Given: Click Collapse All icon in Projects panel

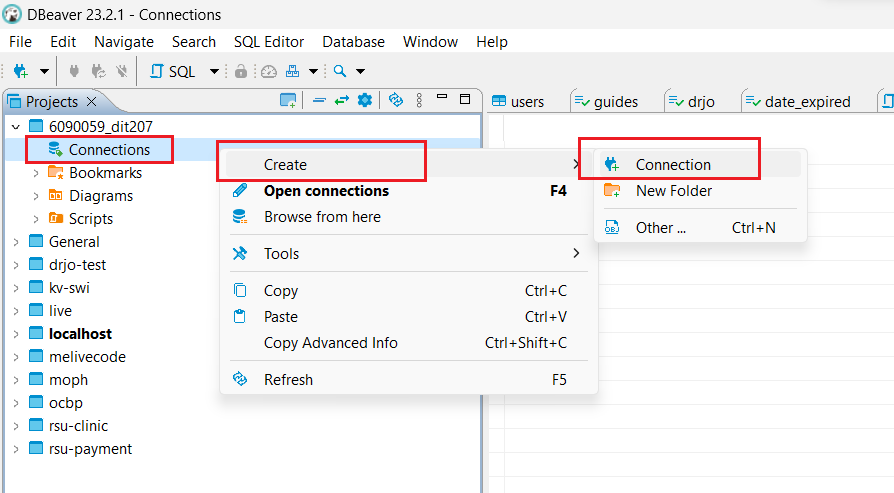Looking at the screenshot, I should pyautogui.click(x=319, y=101).
